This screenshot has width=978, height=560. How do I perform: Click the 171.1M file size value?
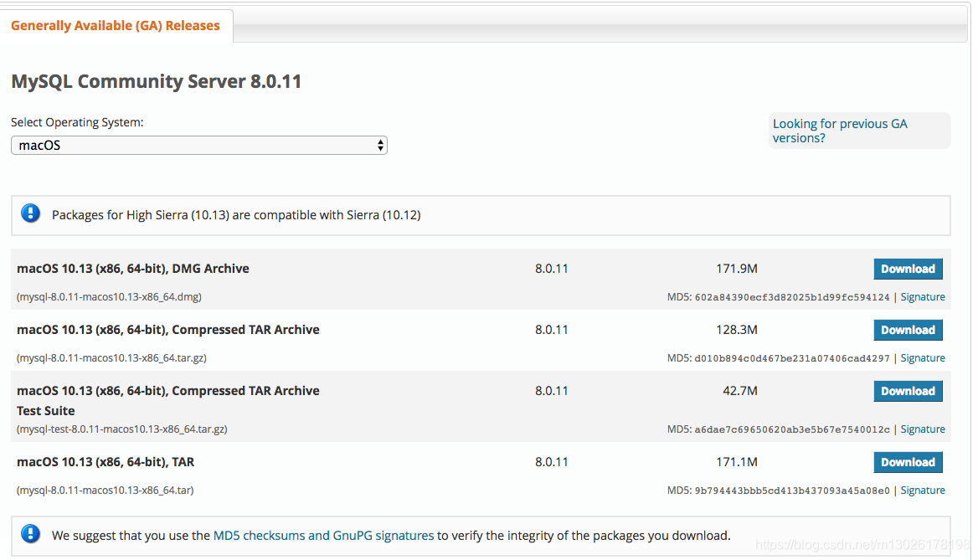[x=737, y=462]
